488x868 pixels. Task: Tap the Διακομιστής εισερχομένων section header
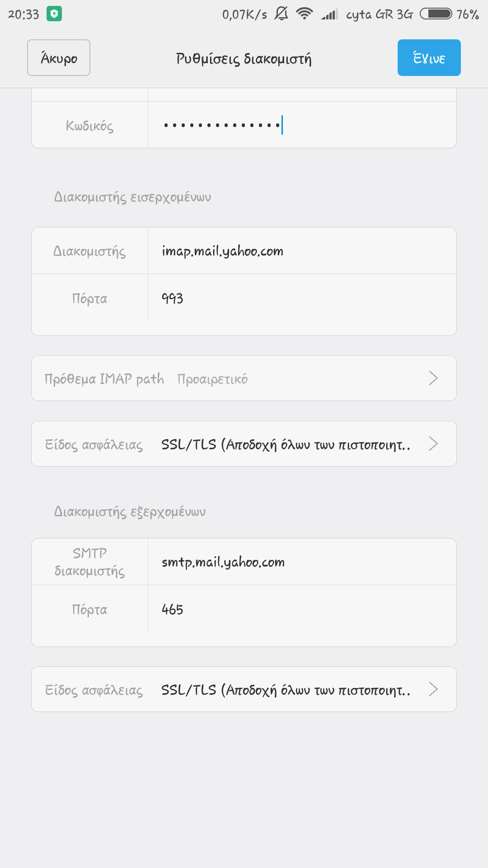point(132,197)
